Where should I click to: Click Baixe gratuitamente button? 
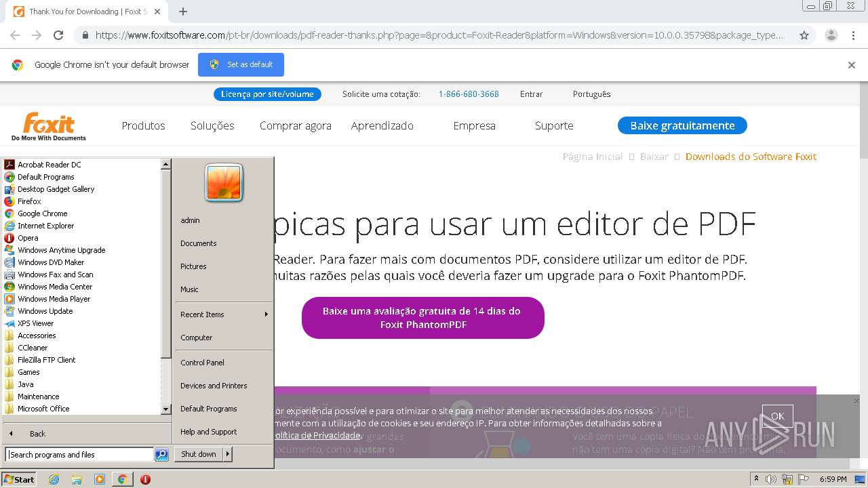[682, 125]
